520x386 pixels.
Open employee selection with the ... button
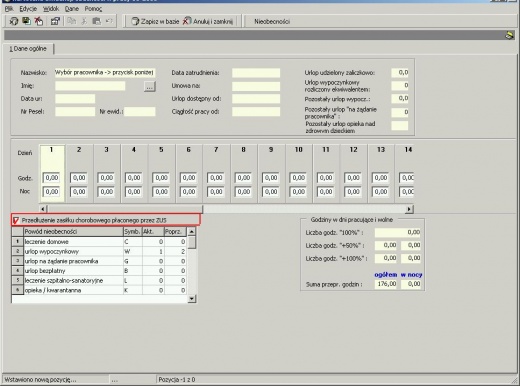click(x=150, y=86)
